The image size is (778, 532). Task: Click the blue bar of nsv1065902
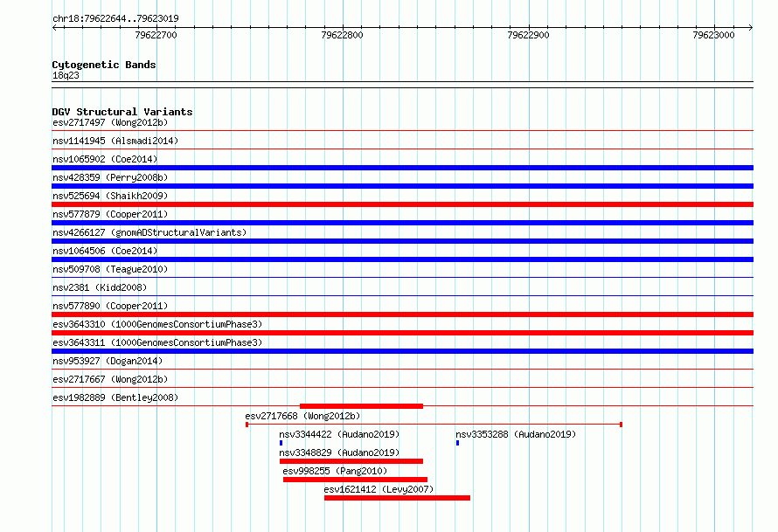tap(402, 168)
